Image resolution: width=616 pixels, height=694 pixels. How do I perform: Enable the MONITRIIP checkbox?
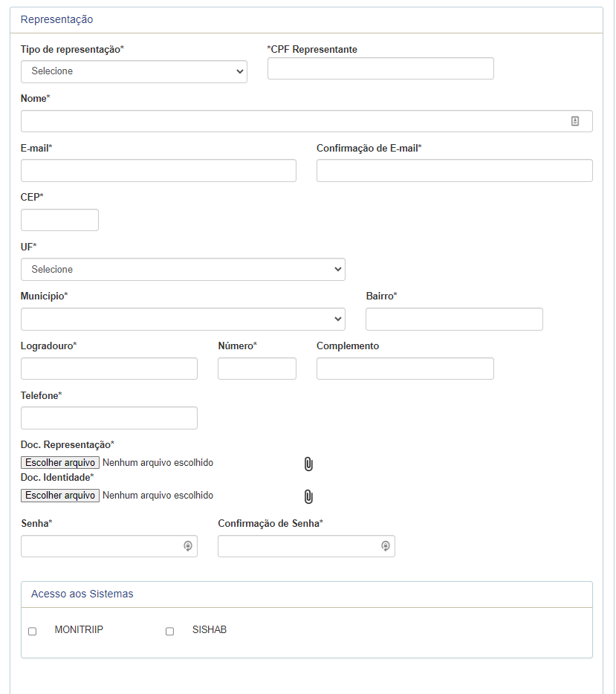click(x=32, y=631)
